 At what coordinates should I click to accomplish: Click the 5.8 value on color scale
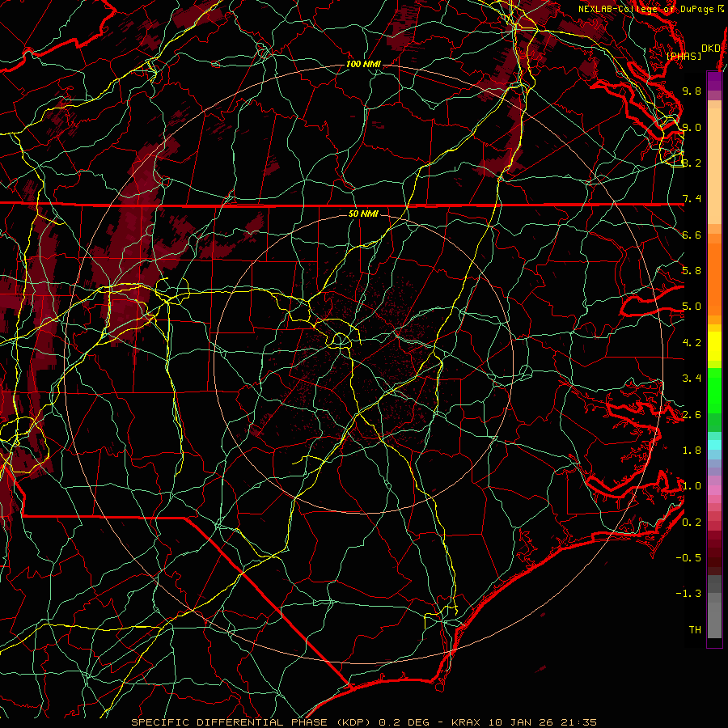pyautogui.click(x=692, y=271)
